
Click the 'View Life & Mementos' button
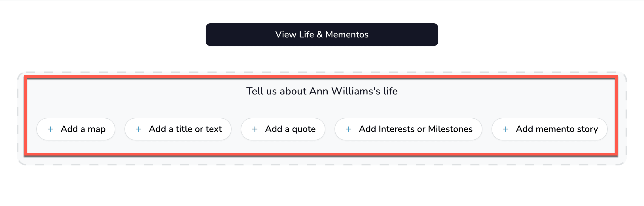(322, 34)
